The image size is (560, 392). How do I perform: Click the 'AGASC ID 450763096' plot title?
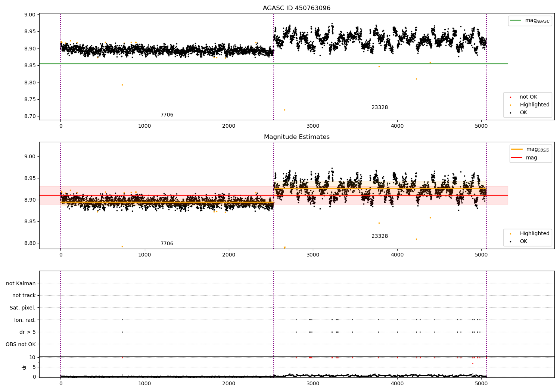pos(296,8)
